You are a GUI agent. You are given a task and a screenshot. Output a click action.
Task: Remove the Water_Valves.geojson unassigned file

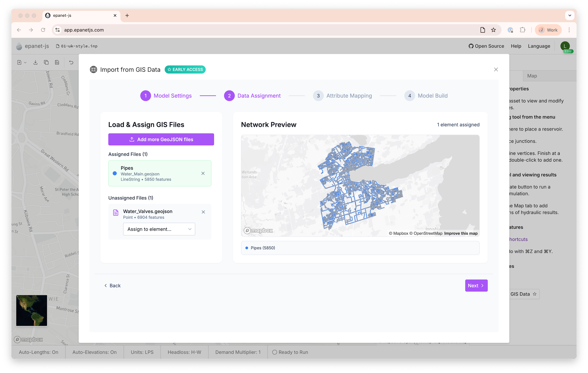click(203, 212)
